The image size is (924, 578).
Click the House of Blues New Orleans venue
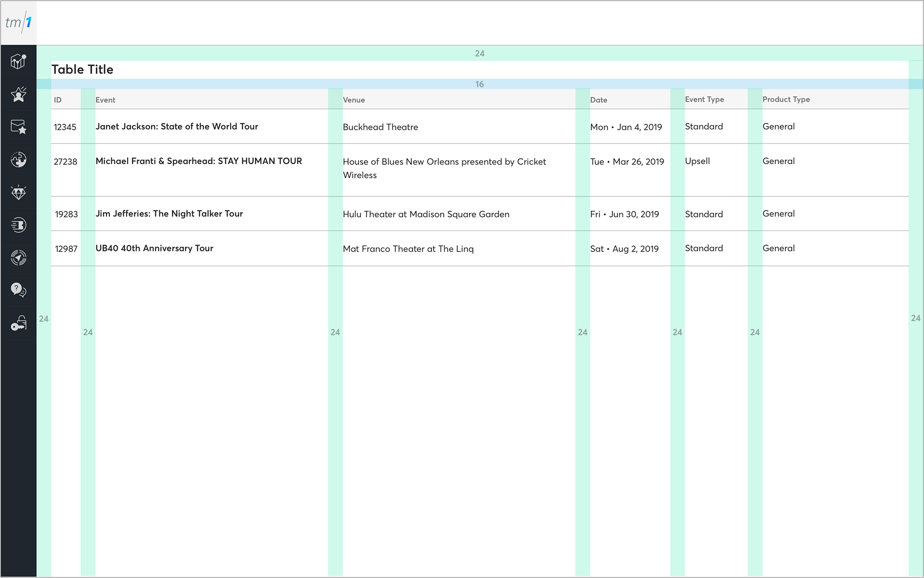click(x=444, y=168)
